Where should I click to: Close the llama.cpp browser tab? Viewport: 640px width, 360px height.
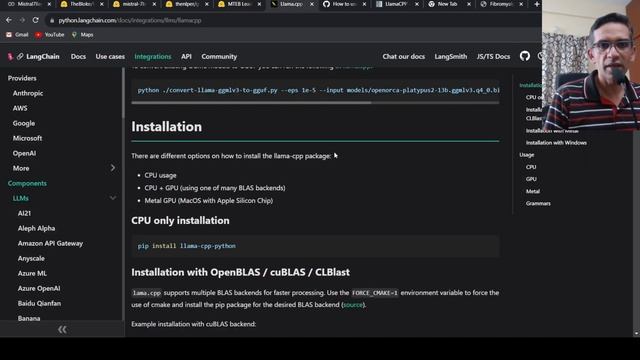312,4
